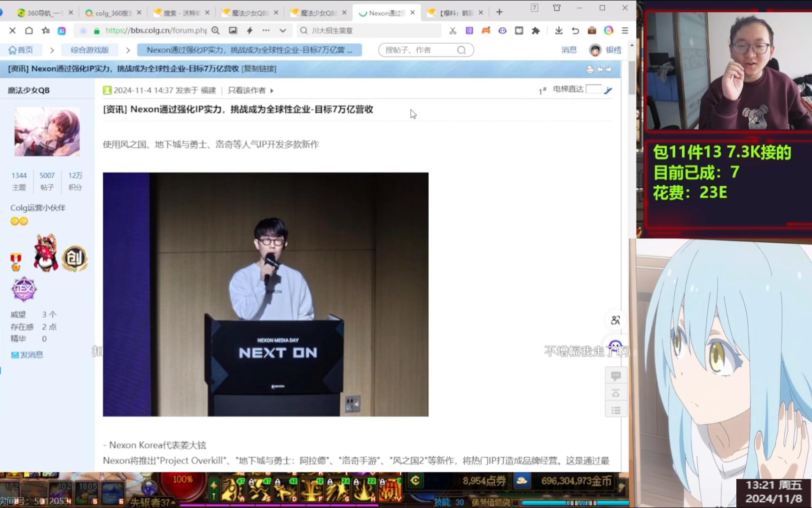
Task: Open the downloads arrow icon
Action: point(559,31)
